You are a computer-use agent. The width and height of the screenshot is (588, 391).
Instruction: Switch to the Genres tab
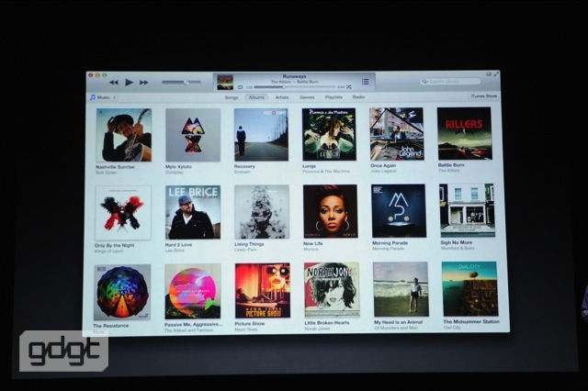click(x=307, y=97)
